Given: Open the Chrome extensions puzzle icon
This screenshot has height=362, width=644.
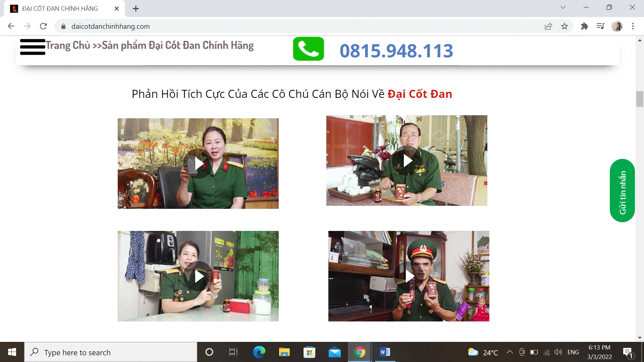Looking at the screenshot, I should [584, 26].
